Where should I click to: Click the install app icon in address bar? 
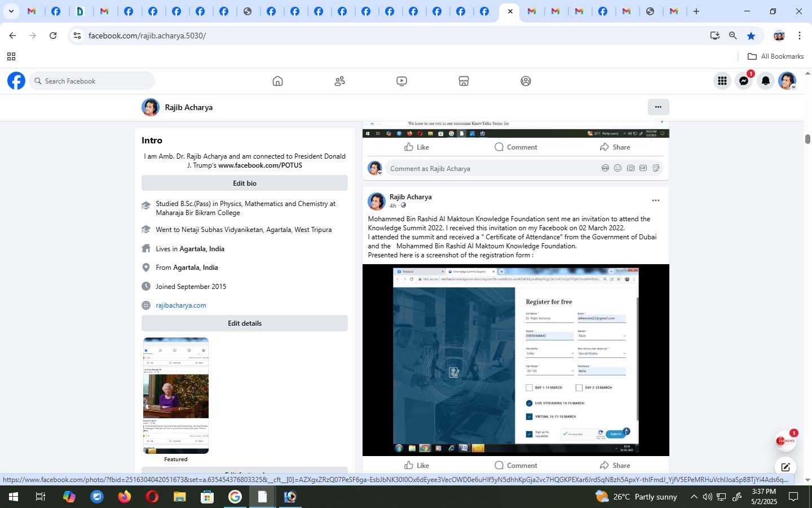pyautogui.click(x=715, y=36)
